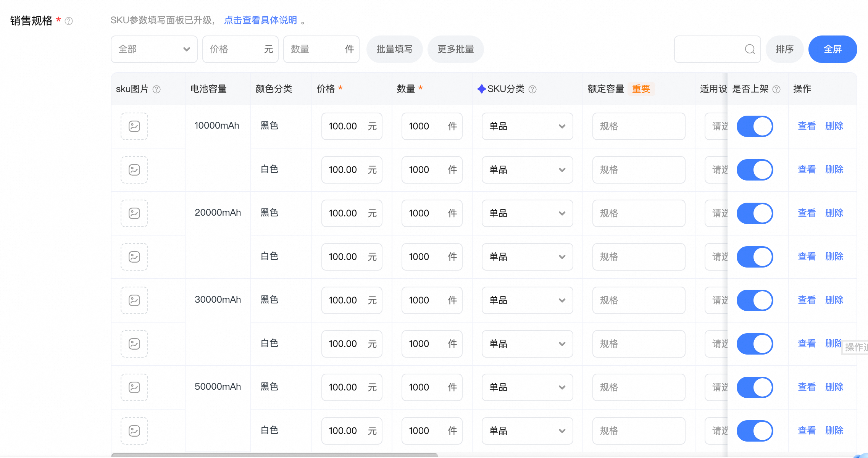Open SKU分类 dropdown for 10000mAh 黑色
Screen dimensions: 868x458
point(527,126)
